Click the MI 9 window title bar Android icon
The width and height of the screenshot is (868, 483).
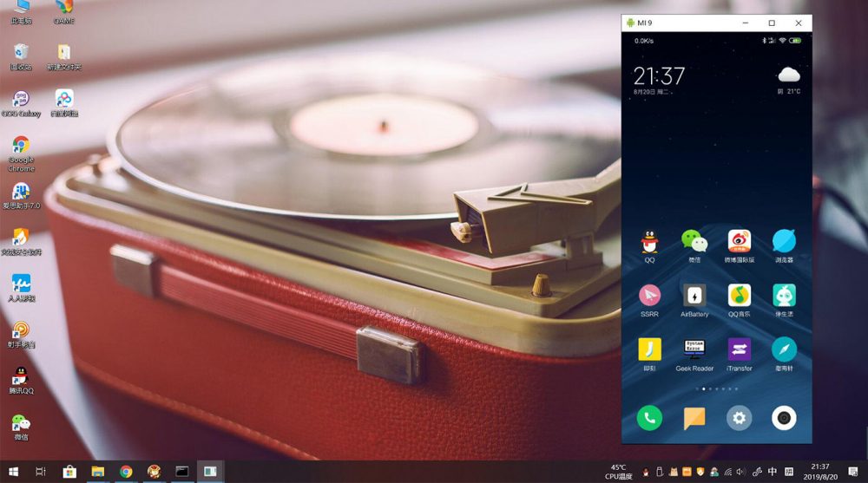(x=630, y=23)
